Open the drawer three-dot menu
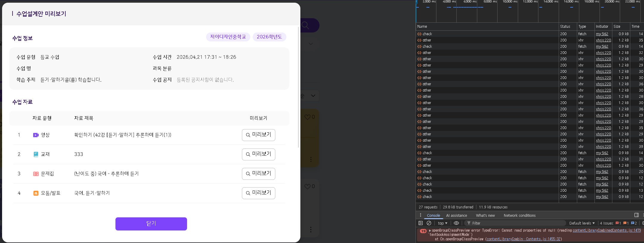The height and width of the screenshot is (243, 644). point(421,215)
